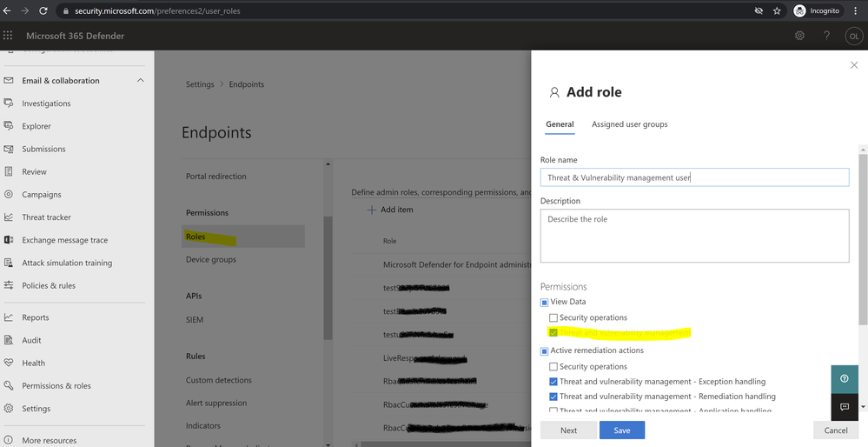Click the Explorer sidebar icon

pyautogui.click(x=9, y=126)
